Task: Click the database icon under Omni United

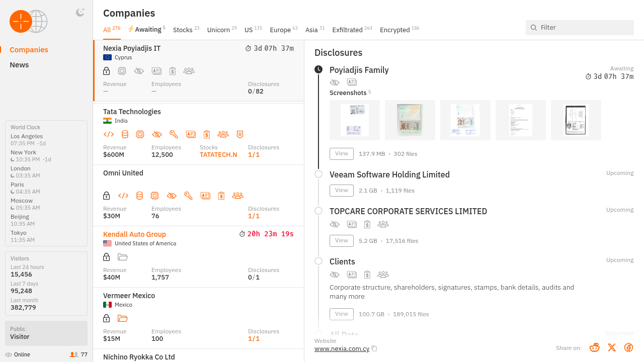Action: pos(139,196)
